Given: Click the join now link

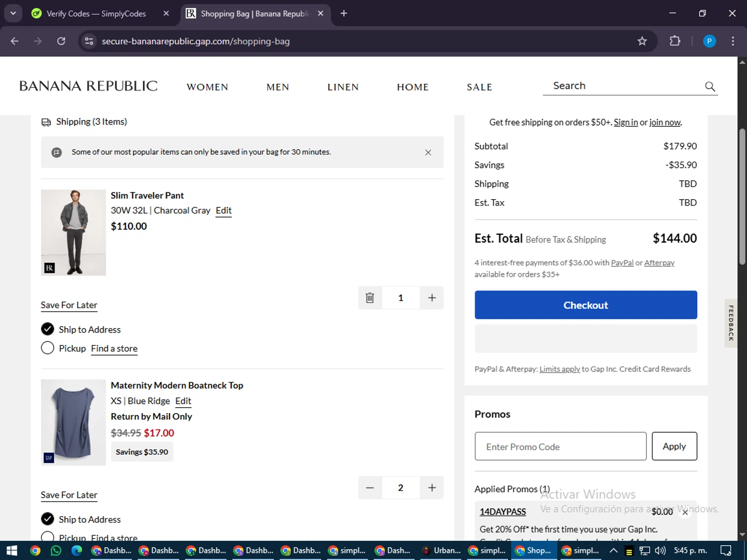Looking at the screenshot, I should coord(665,122).
